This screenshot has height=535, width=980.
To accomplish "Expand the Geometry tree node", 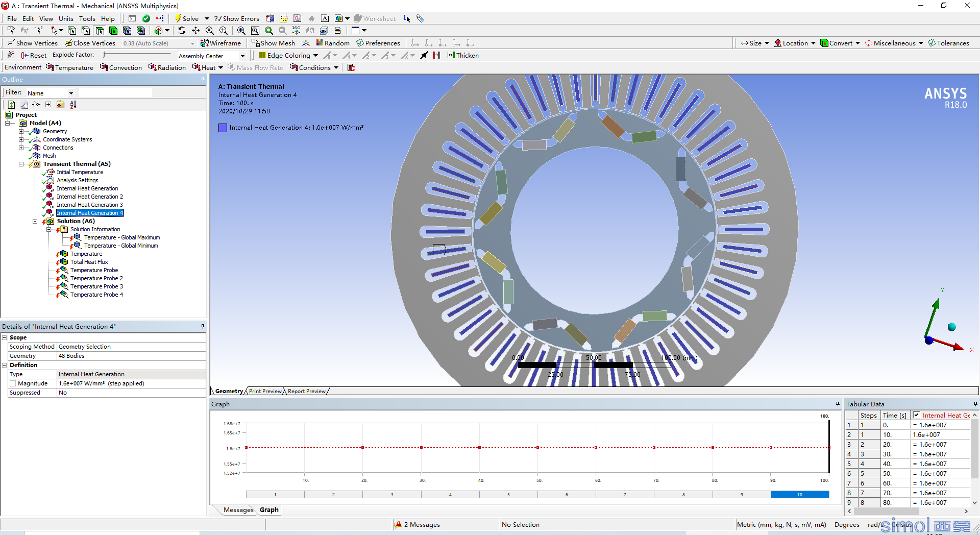I will point(21,131).
